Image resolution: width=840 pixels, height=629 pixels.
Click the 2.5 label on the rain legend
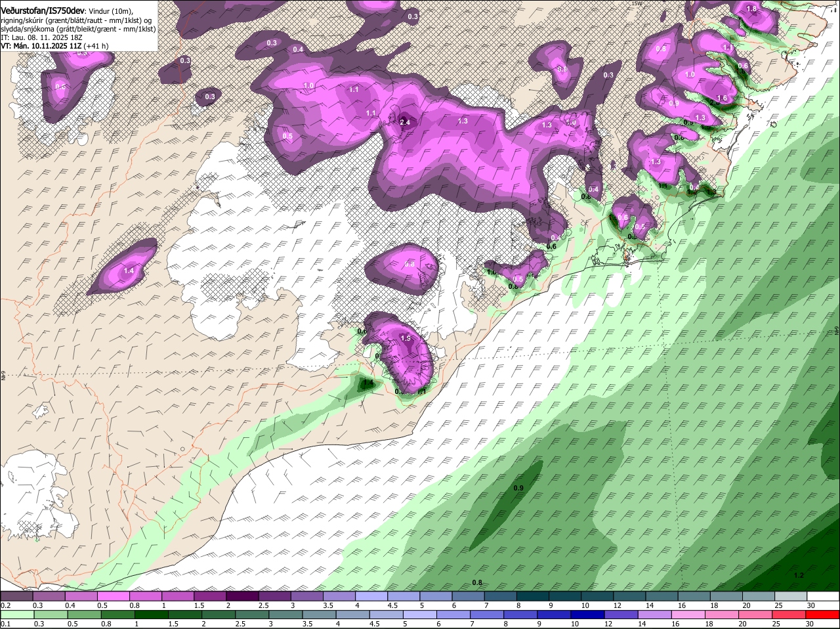[240, 623]
